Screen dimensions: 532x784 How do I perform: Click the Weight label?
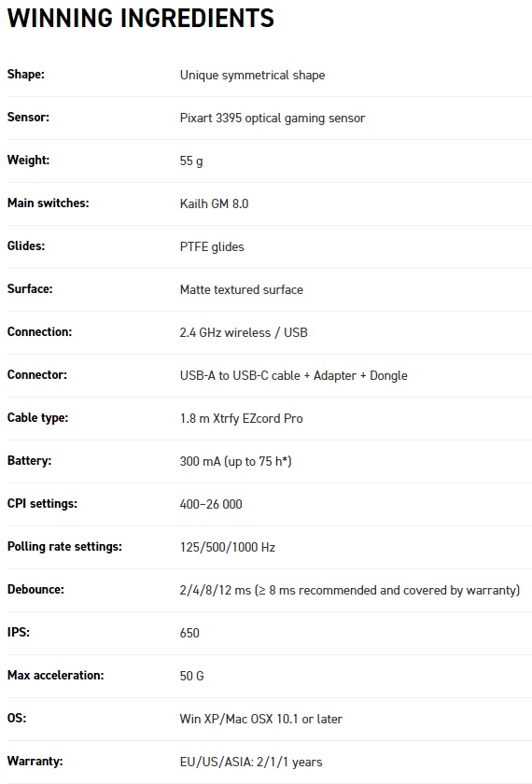click(28, 161)
